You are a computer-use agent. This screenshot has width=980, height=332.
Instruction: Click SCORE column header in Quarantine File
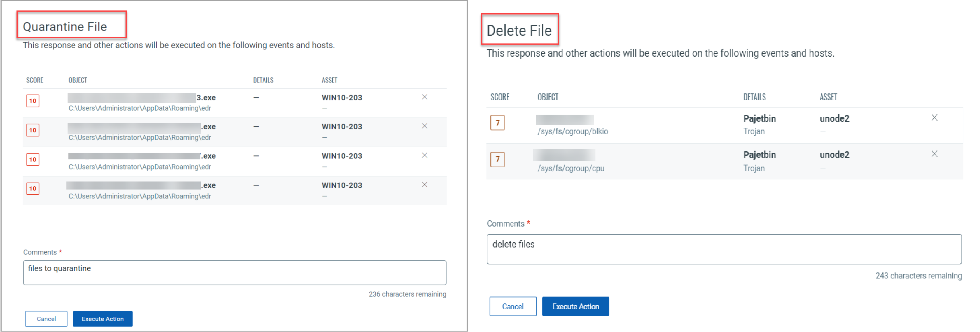click(x=35, y=80)
